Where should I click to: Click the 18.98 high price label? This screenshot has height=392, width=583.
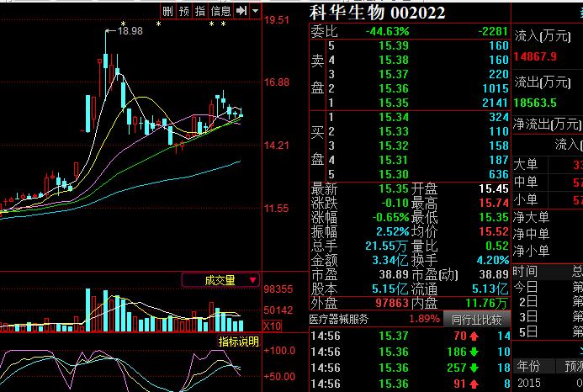click(x=130, y=31)
